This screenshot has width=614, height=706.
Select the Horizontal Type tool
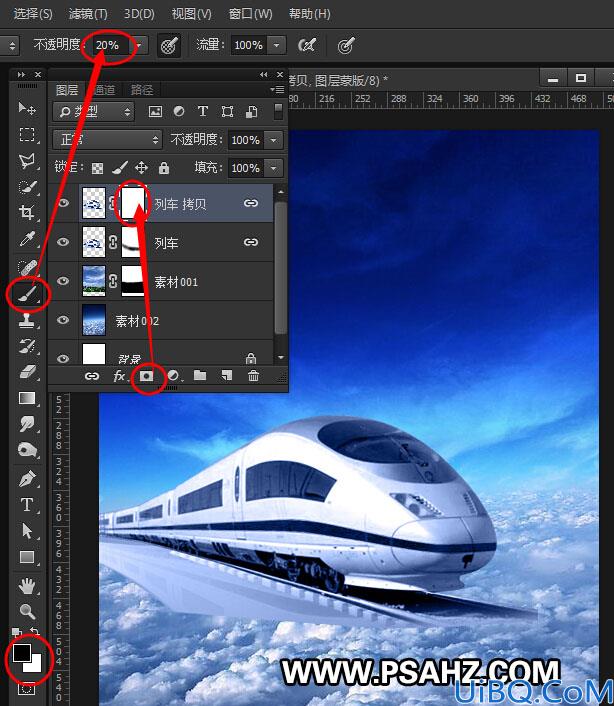click(x=27, y=505)
